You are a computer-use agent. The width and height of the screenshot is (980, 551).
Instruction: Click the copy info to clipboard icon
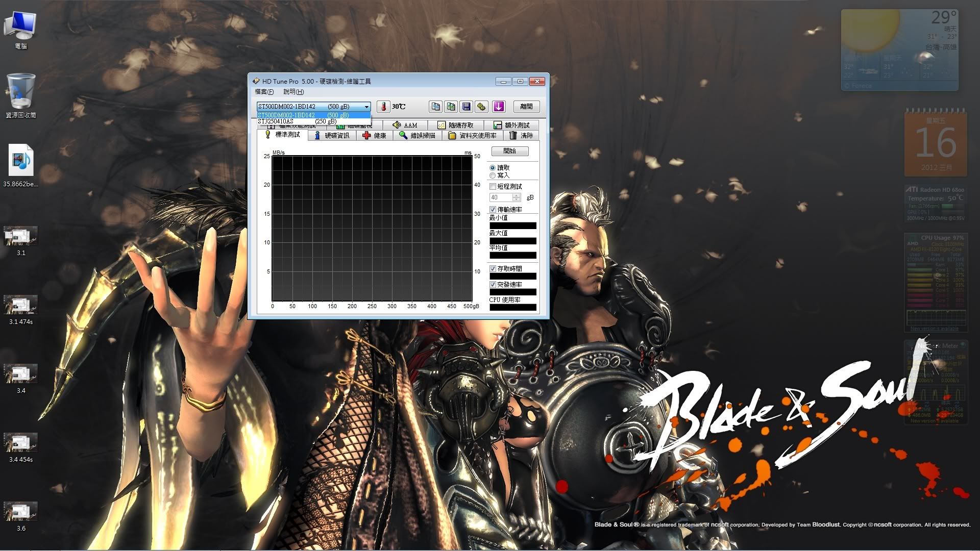435,107
